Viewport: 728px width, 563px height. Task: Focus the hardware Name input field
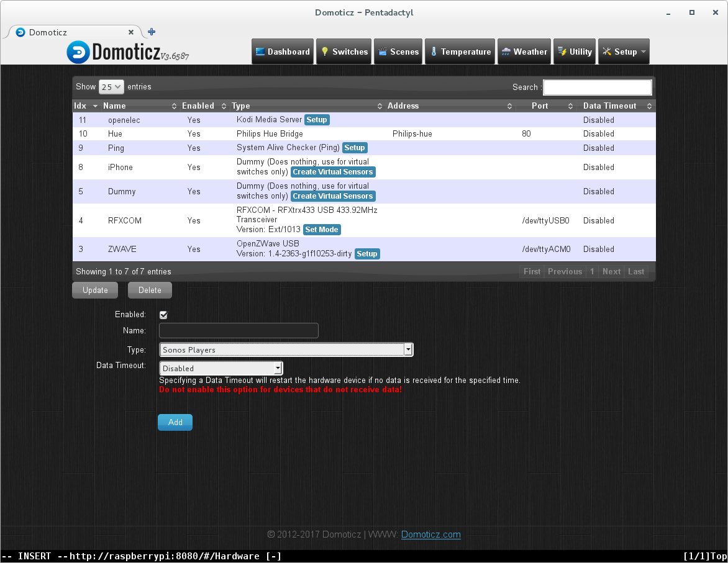point(239,330)
